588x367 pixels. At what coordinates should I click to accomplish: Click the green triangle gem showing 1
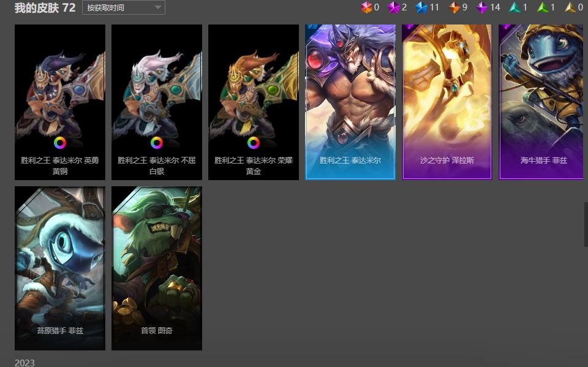(542, 7)
